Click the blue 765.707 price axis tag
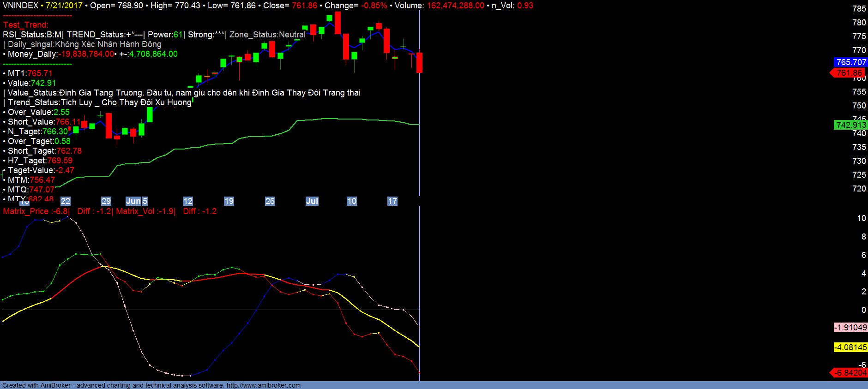Viewport: 868px width, 389px height. tap(851, 62)
